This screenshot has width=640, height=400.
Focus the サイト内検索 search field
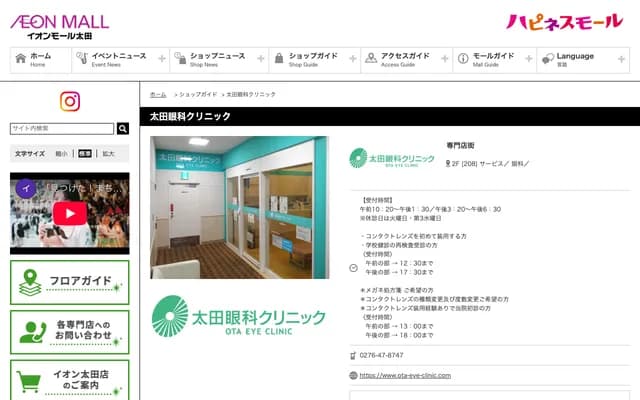62,129
